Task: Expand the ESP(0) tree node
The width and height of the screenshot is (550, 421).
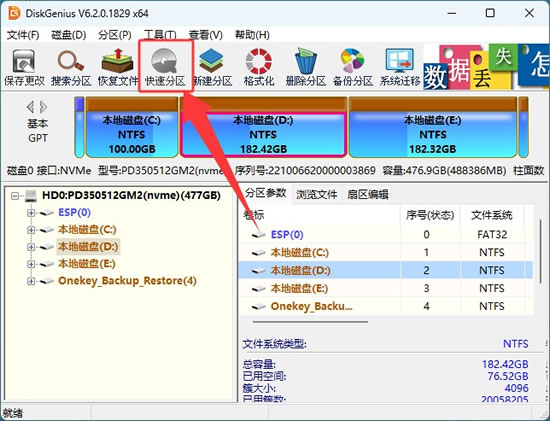Action: pyautogui.click(x=31, y=213)
